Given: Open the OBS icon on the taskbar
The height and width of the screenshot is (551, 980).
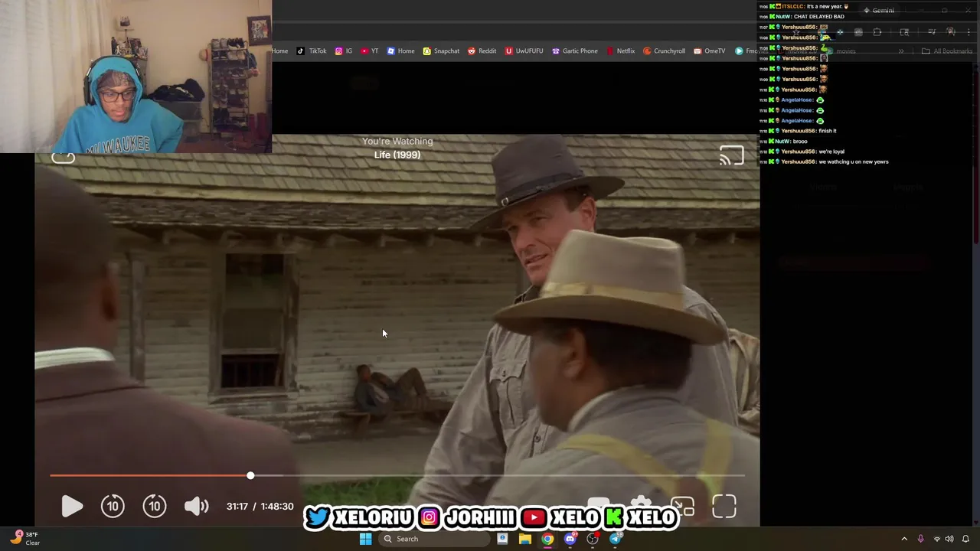Looking at the screenshot, I should [593, 539].
